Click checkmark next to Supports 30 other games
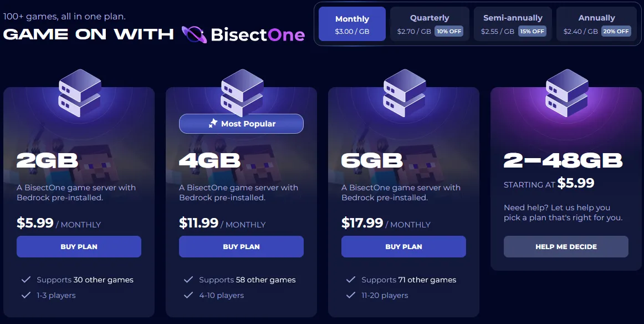This screenshot has width=644, height=324. pyautogui.click(x=25, y=280)
